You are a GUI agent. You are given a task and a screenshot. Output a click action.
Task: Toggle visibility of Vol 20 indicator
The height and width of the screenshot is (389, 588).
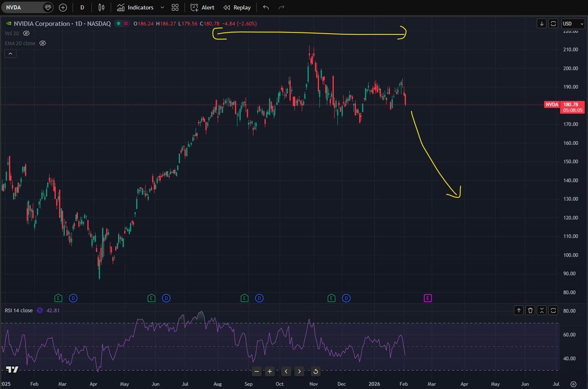point(26,33)
